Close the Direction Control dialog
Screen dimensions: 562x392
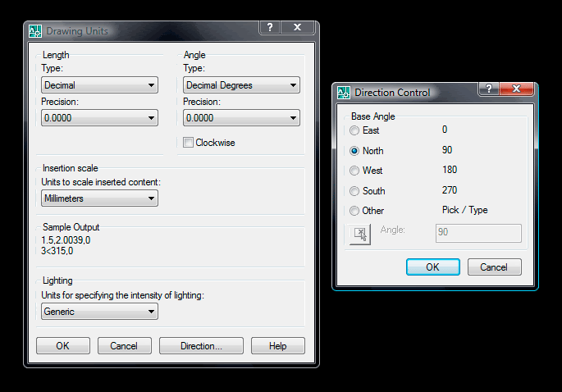[517, 88]
